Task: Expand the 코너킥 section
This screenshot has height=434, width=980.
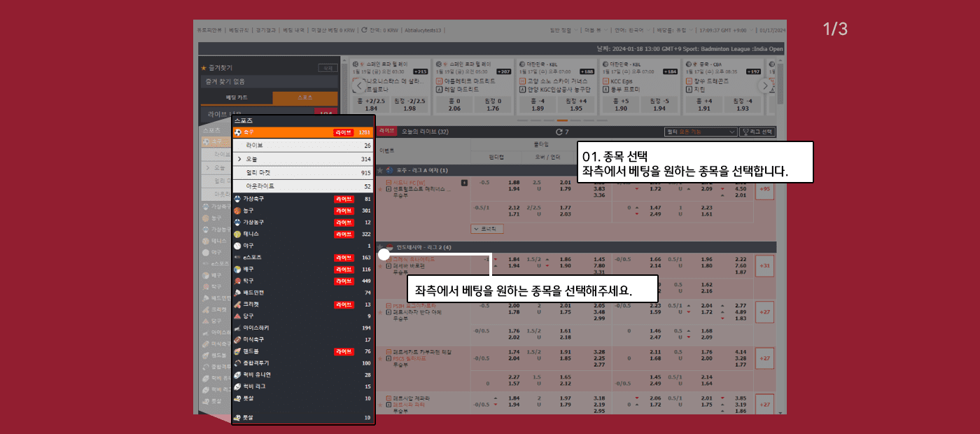Action: pyautogui.click(x=486, y=228)
